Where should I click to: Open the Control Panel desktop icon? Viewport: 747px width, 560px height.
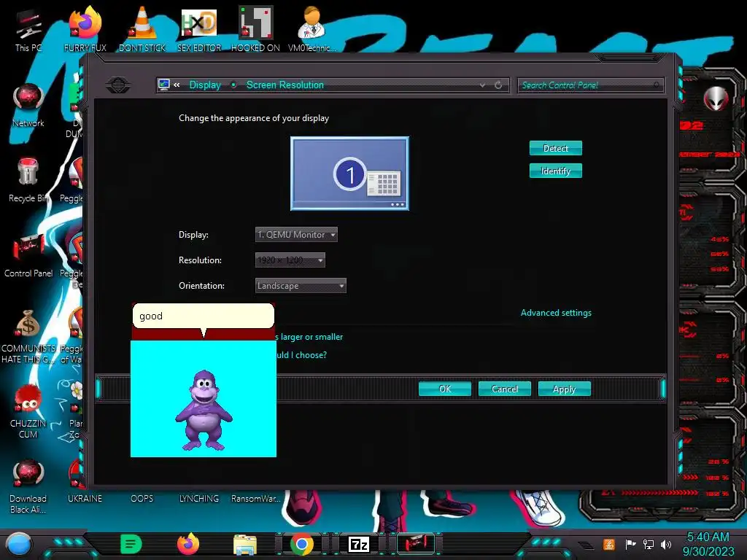click(x=28, y=255)
